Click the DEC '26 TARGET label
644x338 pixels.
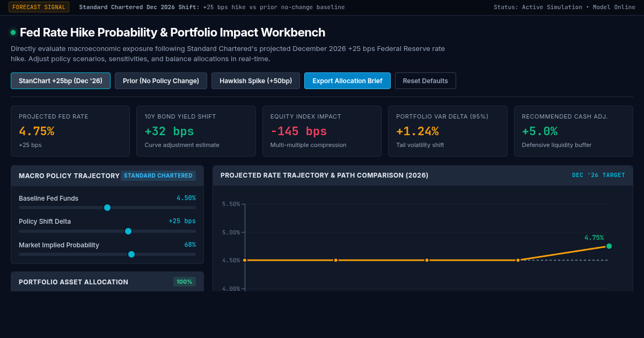point(598,175)
